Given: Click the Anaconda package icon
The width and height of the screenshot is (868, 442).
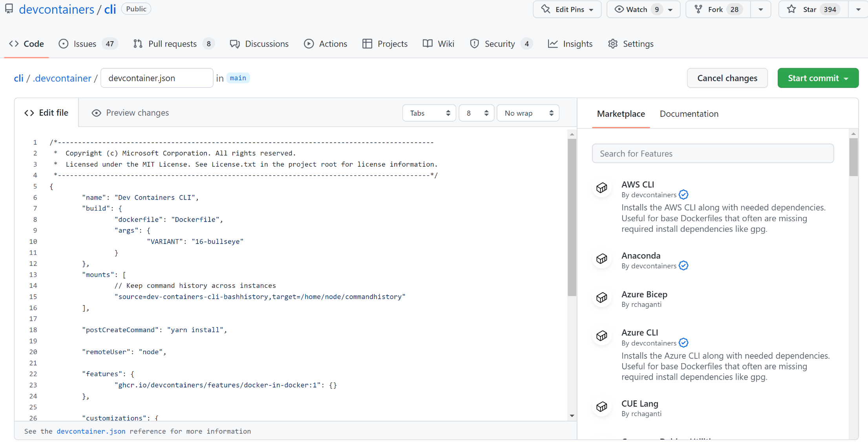Looking at the screenshot, I should tap(602, 259).
